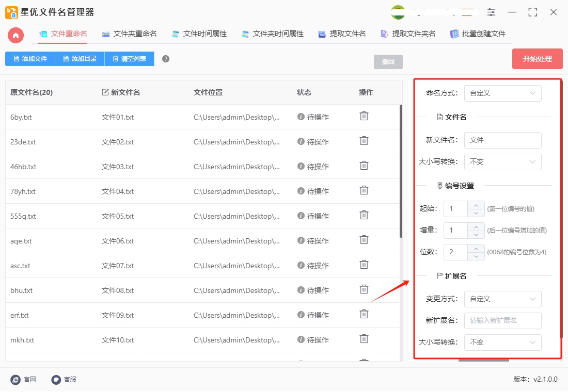Click the help question mark icon
The height and width of the screenshot is (392, 568).
click(166, 59)
